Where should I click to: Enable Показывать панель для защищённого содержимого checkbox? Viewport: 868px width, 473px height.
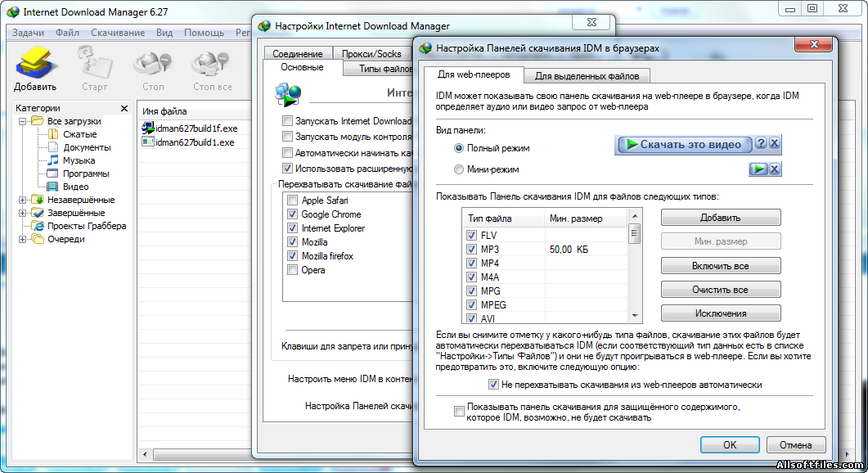coord(459,411)
